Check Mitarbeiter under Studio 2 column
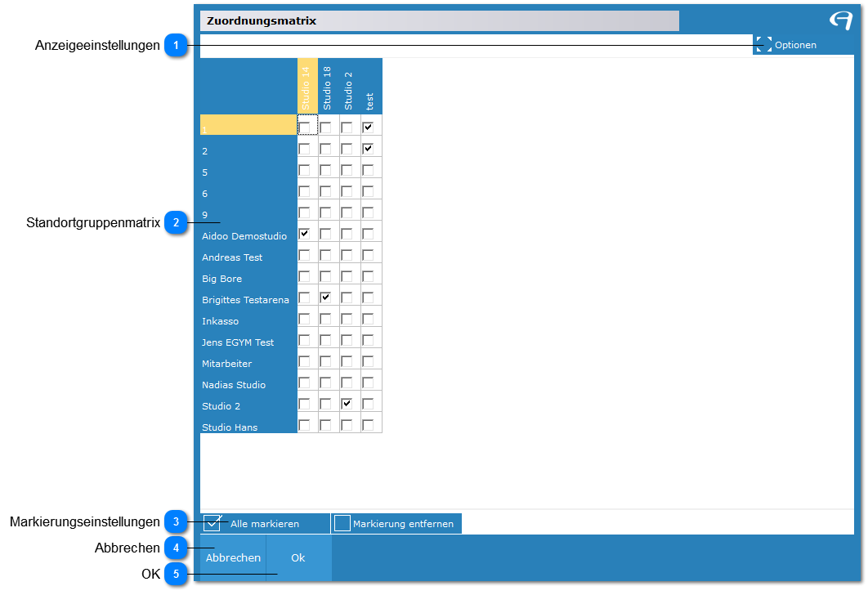The height and width of the screenshot is (595, 868). [x=347, y=361]
